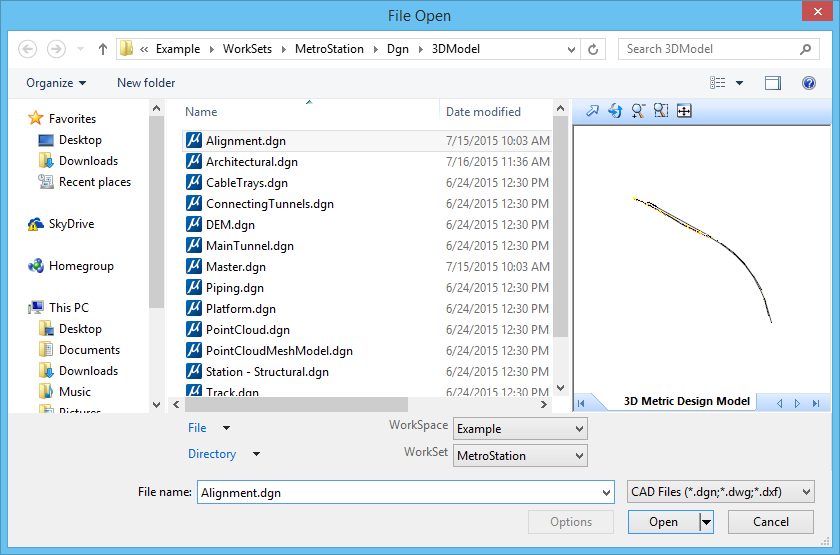Go forward with the Forward arrow button
Screen dimensions: 840x555
coord(56,49)
